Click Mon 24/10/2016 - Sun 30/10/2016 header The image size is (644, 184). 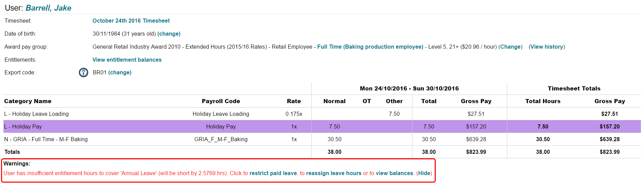409,89
